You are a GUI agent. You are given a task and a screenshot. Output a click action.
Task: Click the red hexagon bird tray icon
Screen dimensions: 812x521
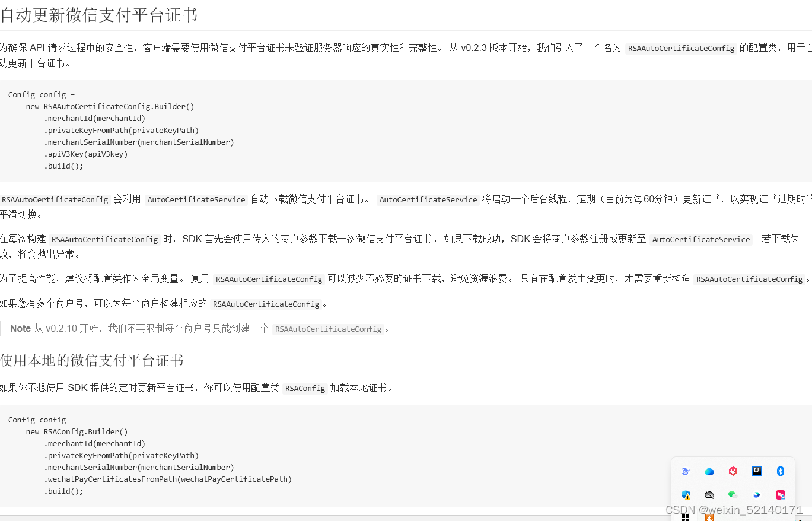733,471
